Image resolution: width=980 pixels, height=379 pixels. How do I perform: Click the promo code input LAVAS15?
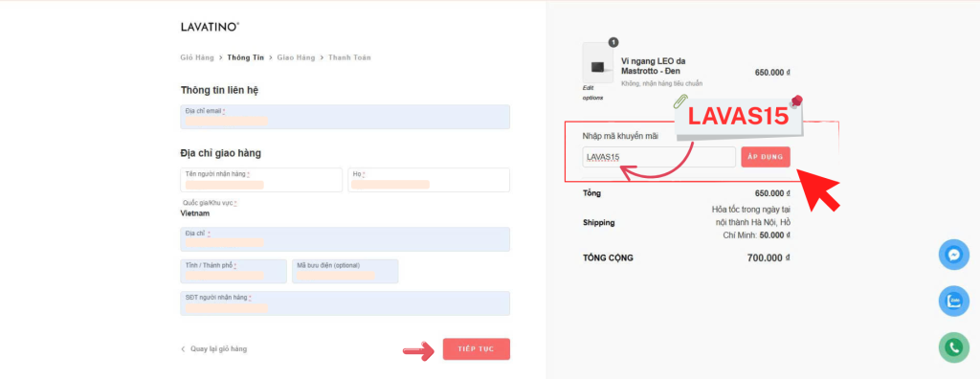point(658,157)
